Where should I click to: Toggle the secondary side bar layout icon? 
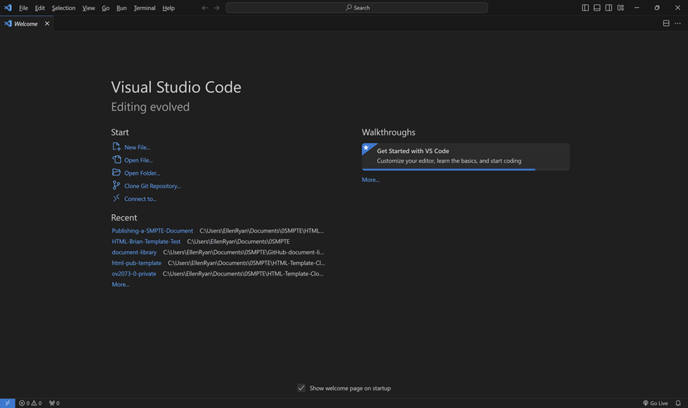[609, 8]
